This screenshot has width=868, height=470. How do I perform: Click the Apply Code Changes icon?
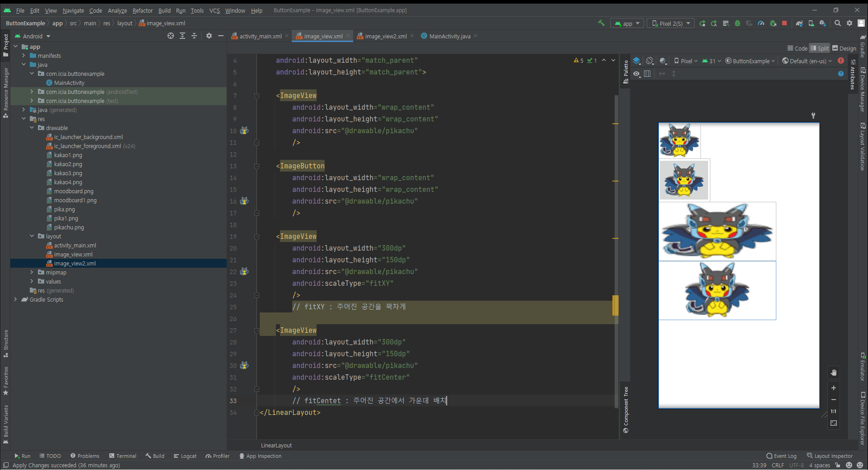[714, 23]
